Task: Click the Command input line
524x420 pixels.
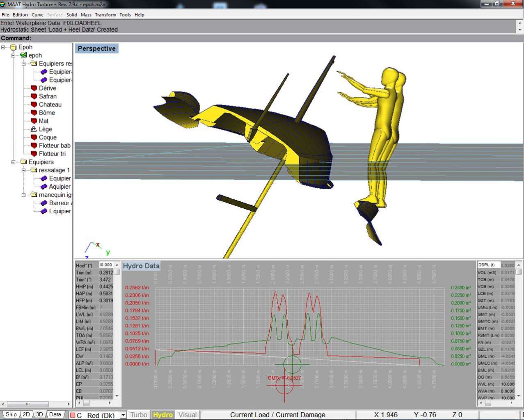Action: tap(263, 38)
